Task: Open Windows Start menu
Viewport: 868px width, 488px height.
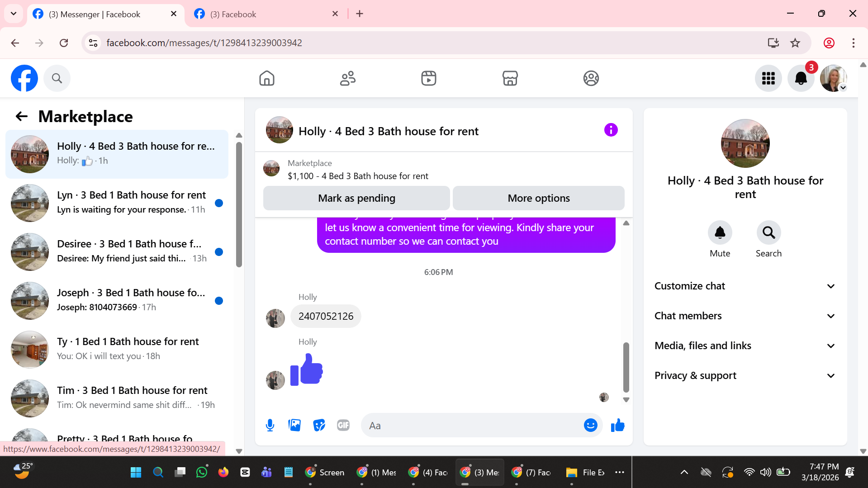Action: pyautogui.click(x=136, y=472)
